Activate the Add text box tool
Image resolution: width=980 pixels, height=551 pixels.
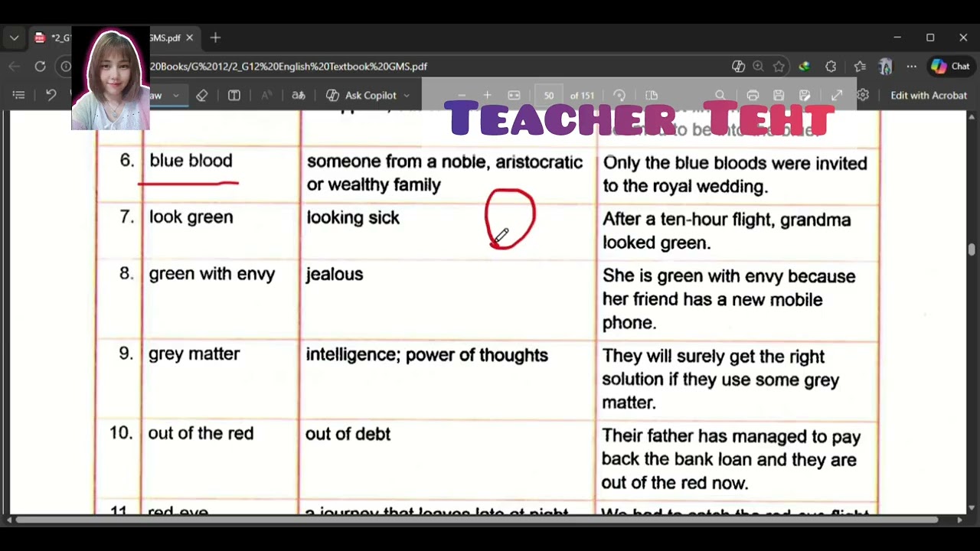[x=234, y=95]
